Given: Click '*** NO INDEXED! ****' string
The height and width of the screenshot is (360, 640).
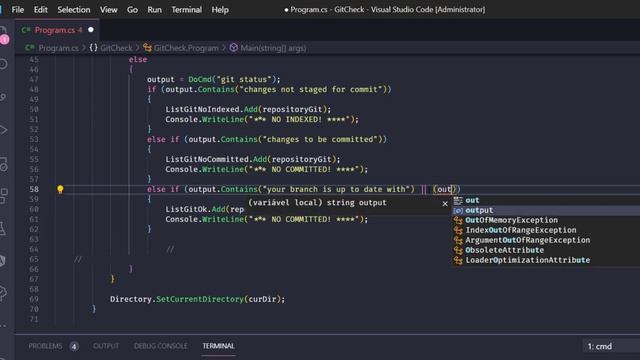Looking at the screenshot, I should coord(299,119).
